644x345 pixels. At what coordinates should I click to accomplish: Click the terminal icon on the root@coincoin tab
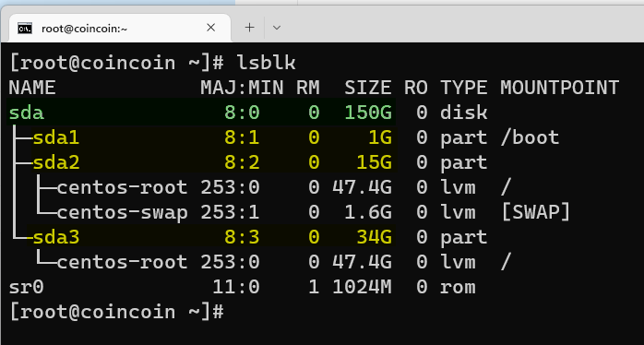25,29
